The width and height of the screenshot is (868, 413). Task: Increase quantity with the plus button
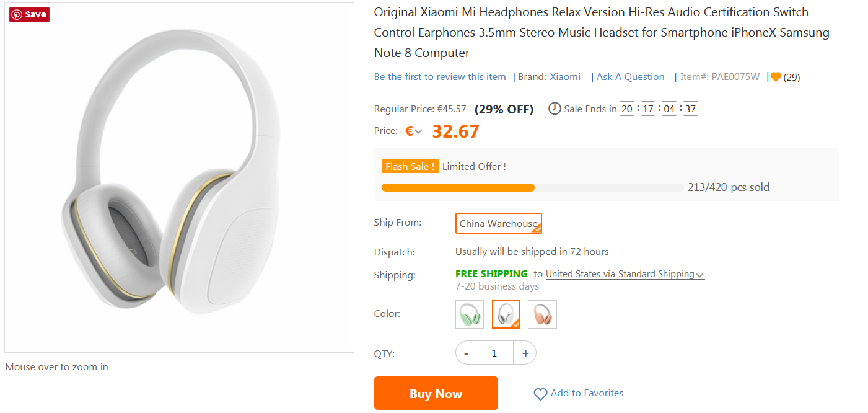pos(525,353)
